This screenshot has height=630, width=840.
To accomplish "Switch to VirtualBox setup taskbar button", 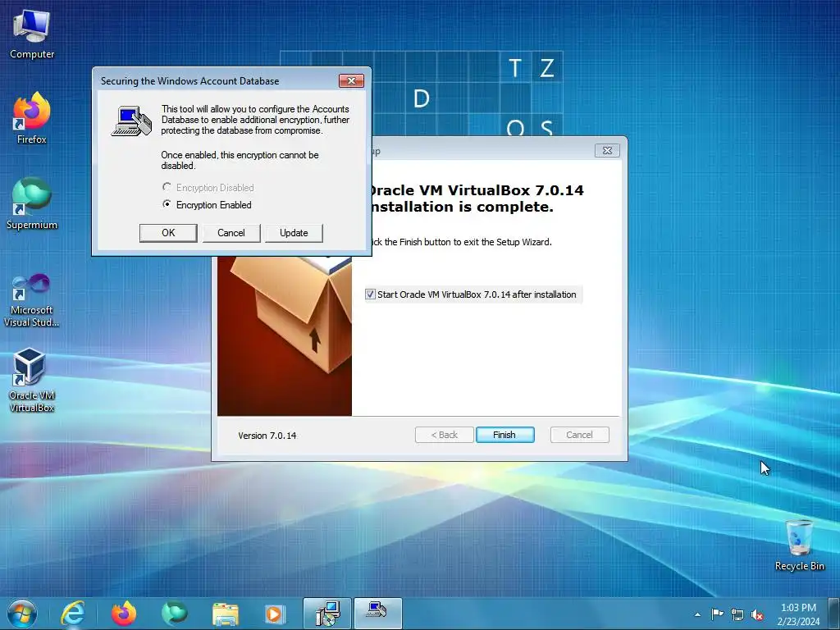I will click(327, 614).
